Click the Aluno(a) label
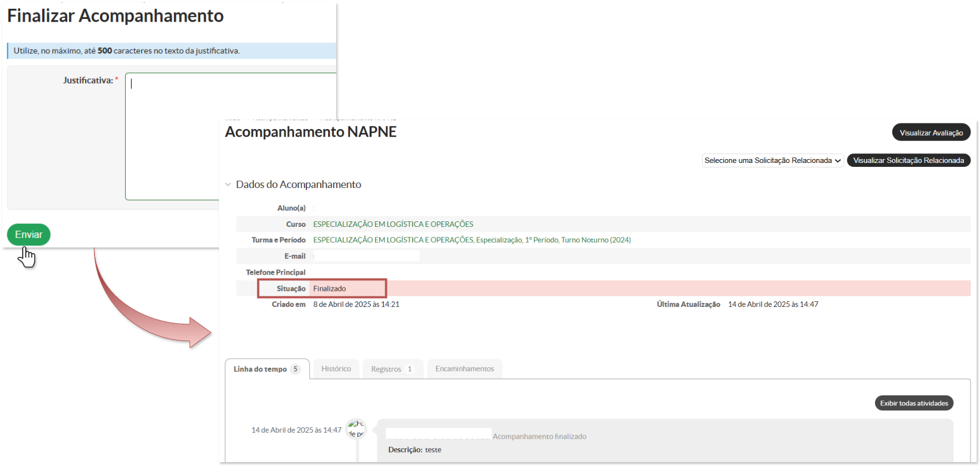Screen dimensions: 980x466 291,208
